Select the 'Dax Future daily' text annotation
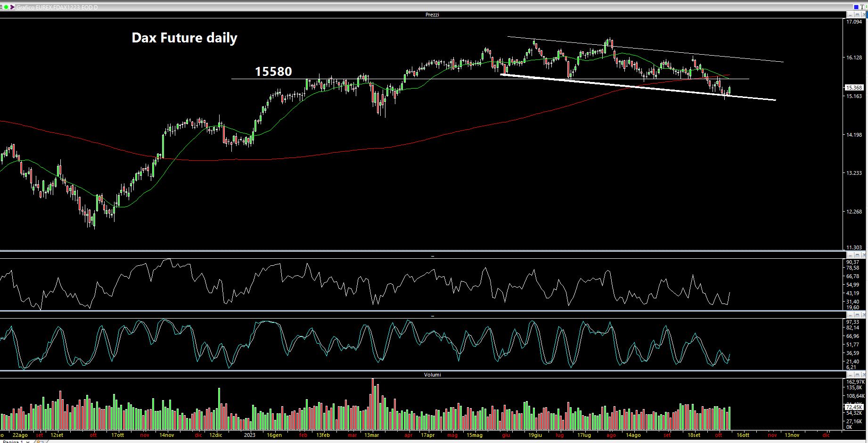This screenshot has height=443, width=868. pos(184,38)
